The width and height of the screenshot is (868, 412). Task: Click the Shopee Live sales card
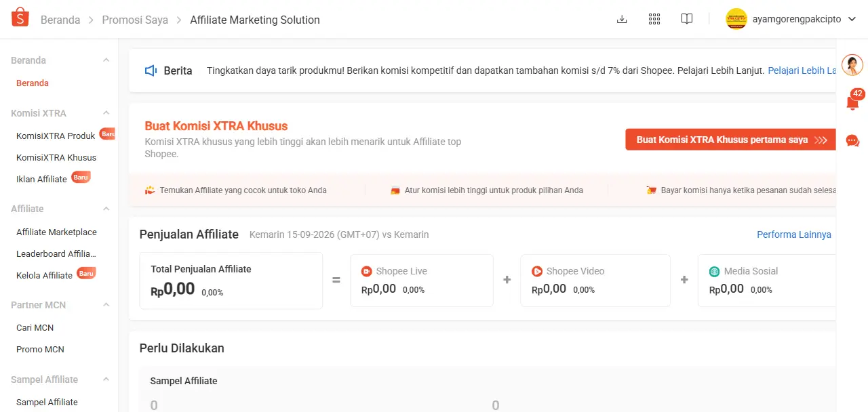coord(422,281)
